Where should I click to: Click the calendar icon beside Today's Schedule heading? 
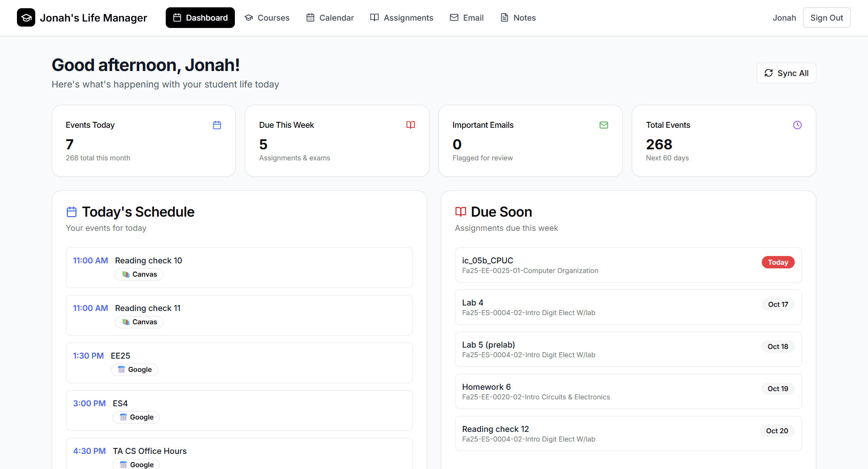[72, 212]
